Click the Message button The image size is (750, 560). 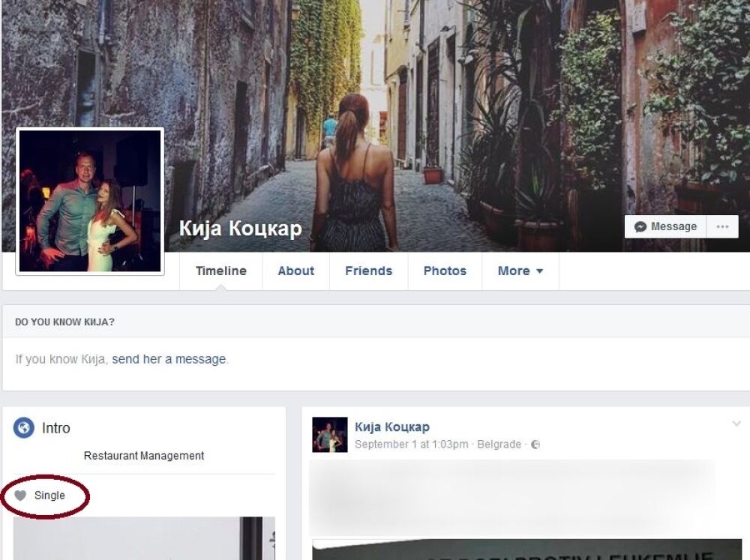pos(665,226)
